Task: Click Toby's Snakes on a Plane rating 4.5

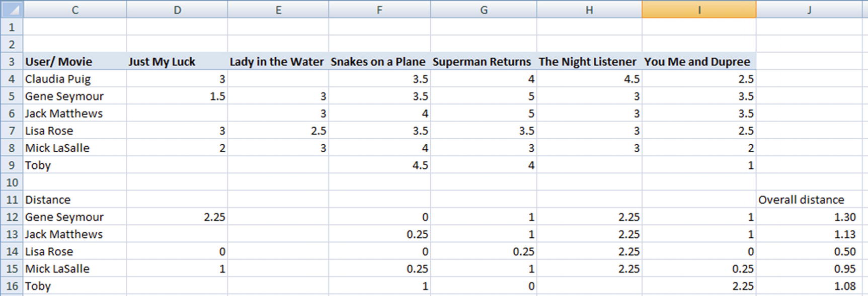Action: [x=379, y=165]
